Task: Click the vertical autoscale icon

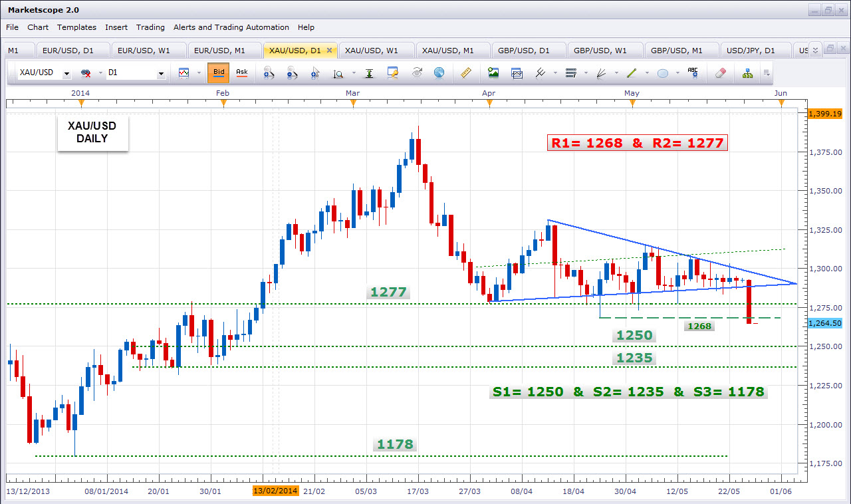Action: tap(369, 73)
